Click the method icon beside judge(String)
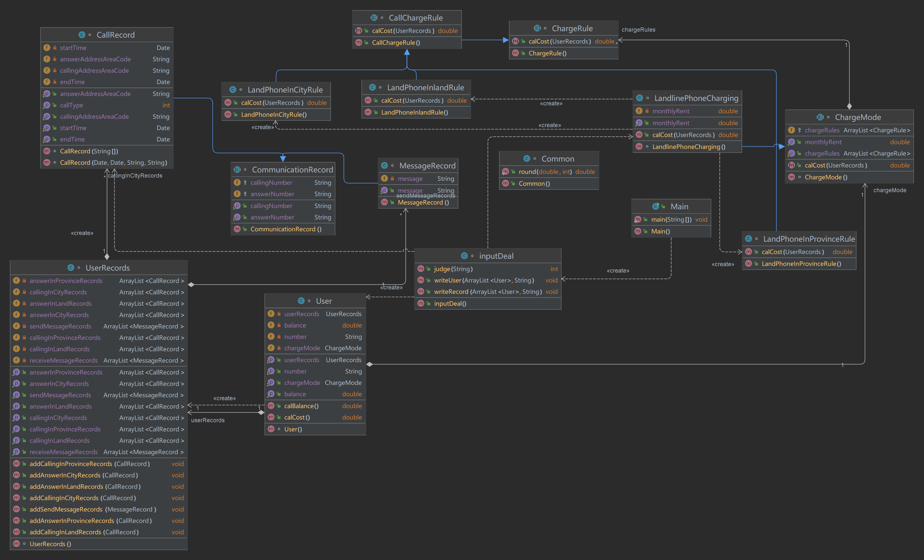This screenshot has width=924, height=560. click(x=421, y=269)
